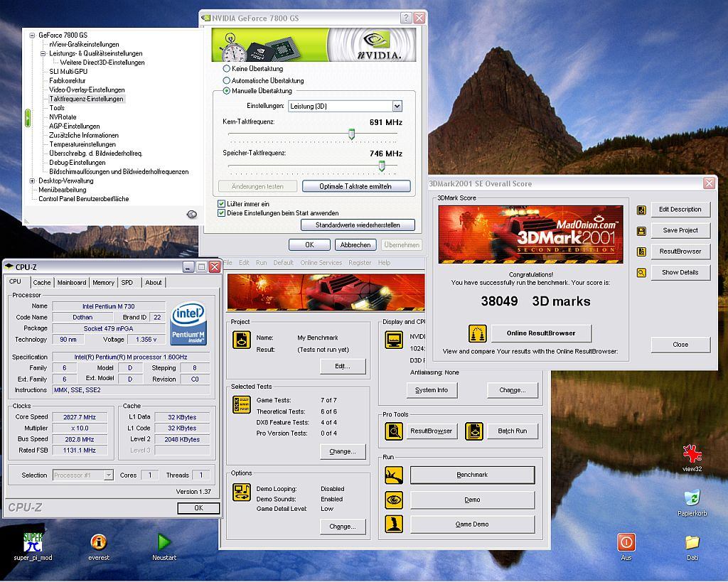The width and height of the screenshot is (728, 582).
Task: Select Keine Übertaktung radio option
Action: coord(227,69)
